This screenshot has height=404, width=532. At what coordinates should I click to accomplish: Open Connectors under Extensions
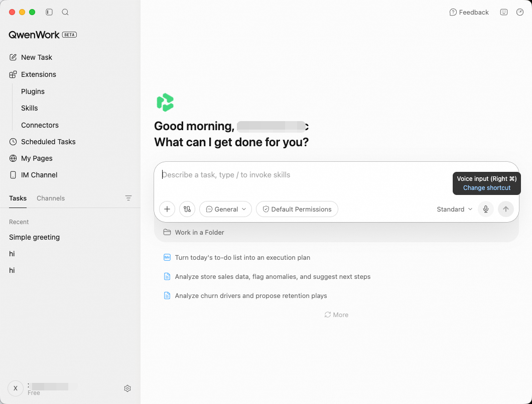coord(40,125)
